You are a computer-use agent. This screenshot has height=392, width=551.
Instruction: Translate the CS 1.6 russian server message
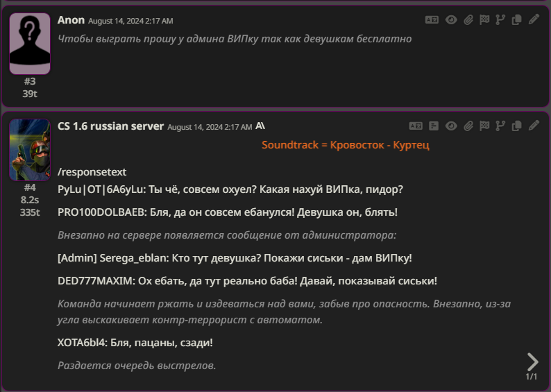(x=416, y=126)
